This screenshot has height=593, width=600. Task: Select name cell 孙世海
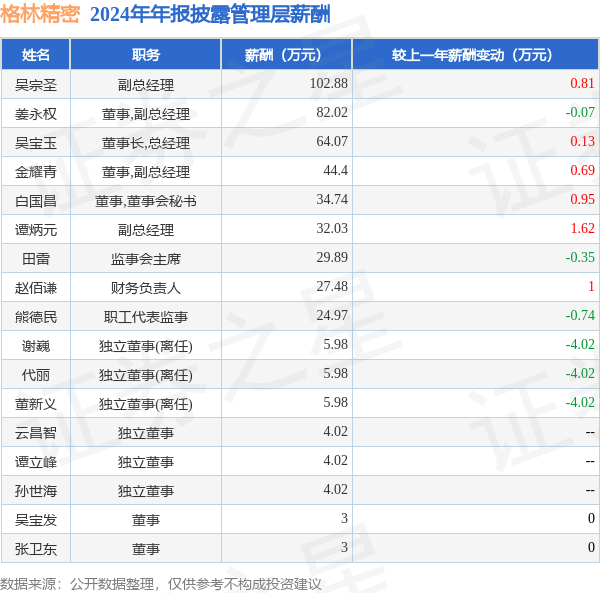click(x=36, y=491)
